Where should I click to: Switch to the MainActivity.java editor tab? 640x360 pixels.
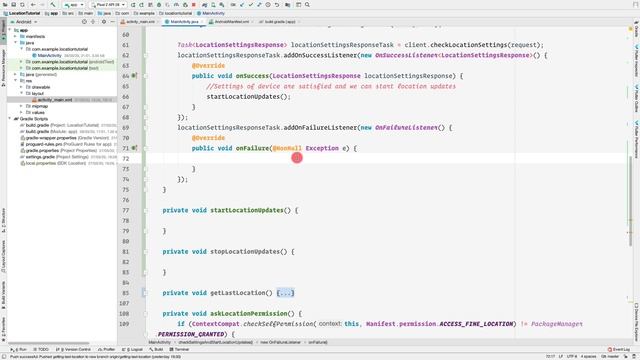point(184,22)
